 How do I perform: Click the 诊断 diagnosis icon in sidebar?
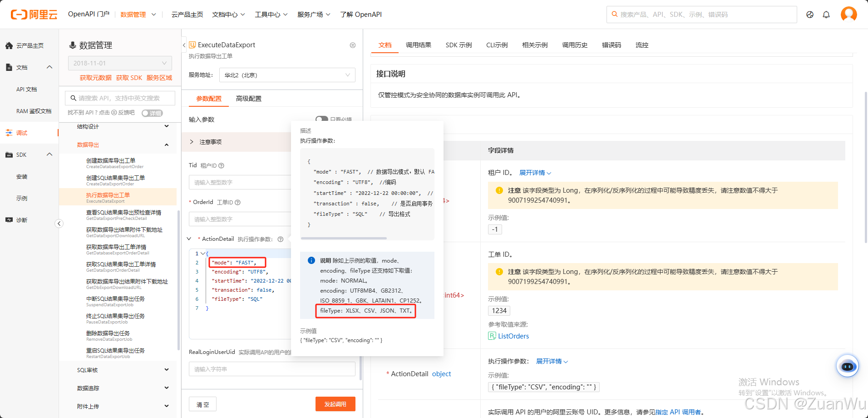pos(9,220)
